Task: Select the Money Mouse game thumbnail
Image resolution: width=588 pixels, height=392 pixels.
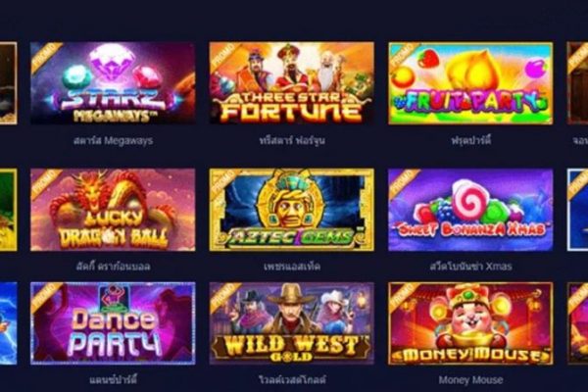Action: 470,323
